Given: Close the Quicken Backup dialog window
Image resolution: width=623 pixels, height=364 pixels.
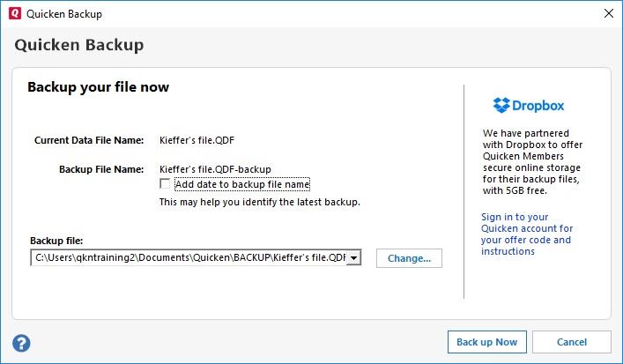Looking at the screenshot, I should tap(607, 13).
